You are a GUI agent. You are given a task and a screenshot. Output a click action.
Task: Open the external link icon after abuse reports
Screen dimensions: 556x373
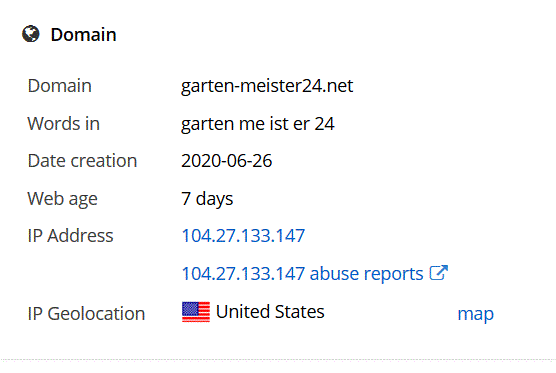[x=439, y=273]
